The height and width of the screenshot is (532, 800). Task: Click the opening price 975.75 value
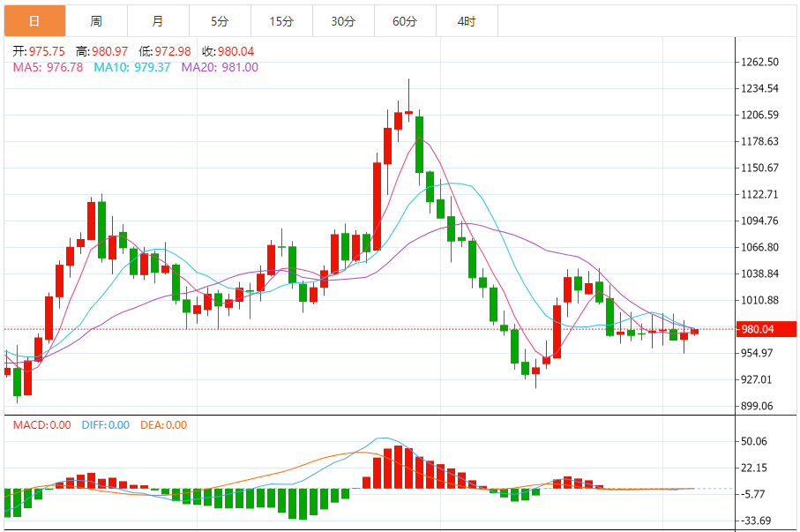47,51
